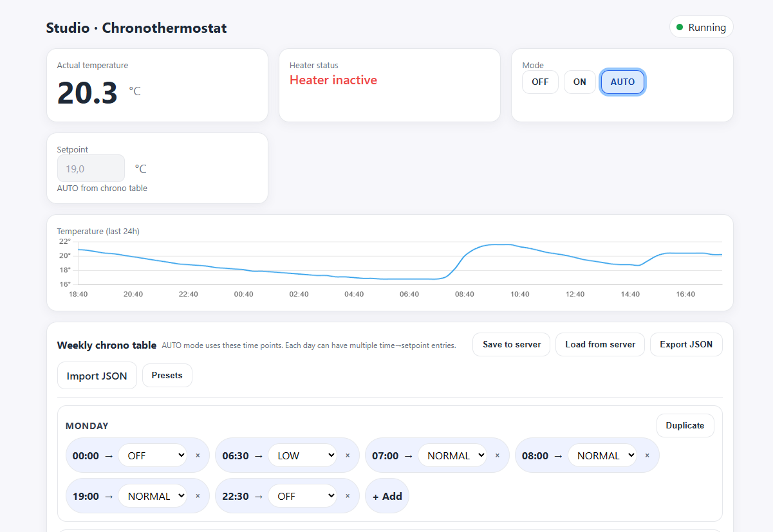Click Import JSON
Viewport: 773px width, 532px height.
tap(97, 376)
